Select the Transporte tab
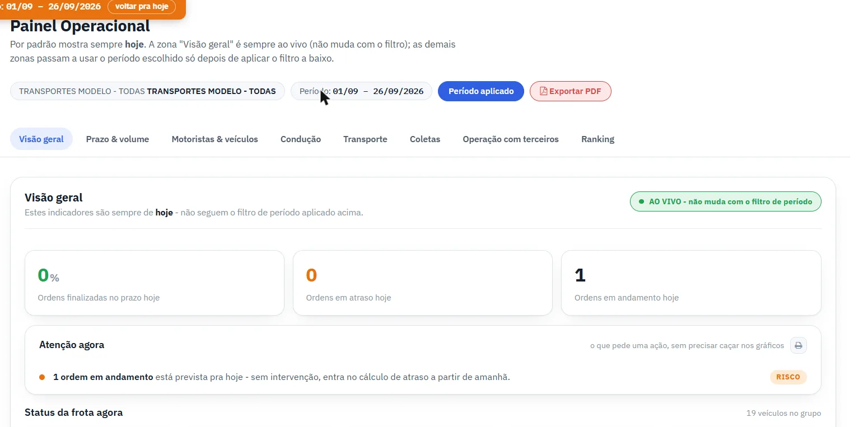This screenshot has width=868, height=427. pos(365,139)
